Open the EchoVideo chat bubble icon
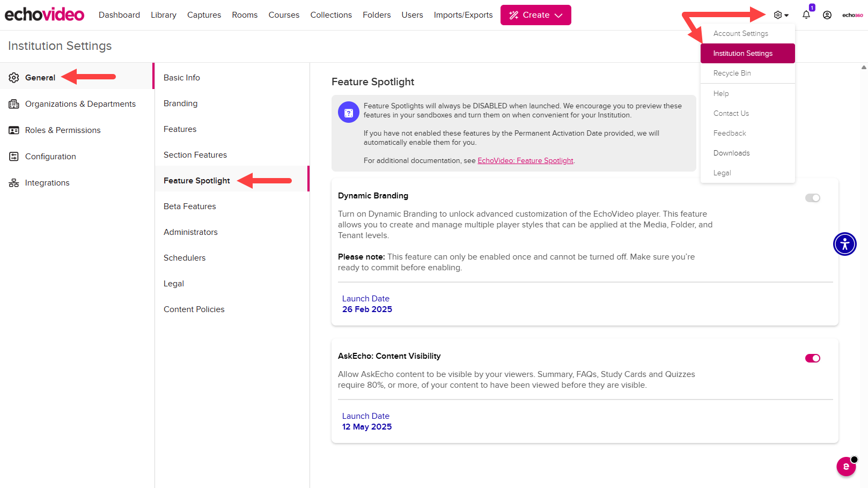868x488 pixels. pyautogui.click(x=846, y=467)
